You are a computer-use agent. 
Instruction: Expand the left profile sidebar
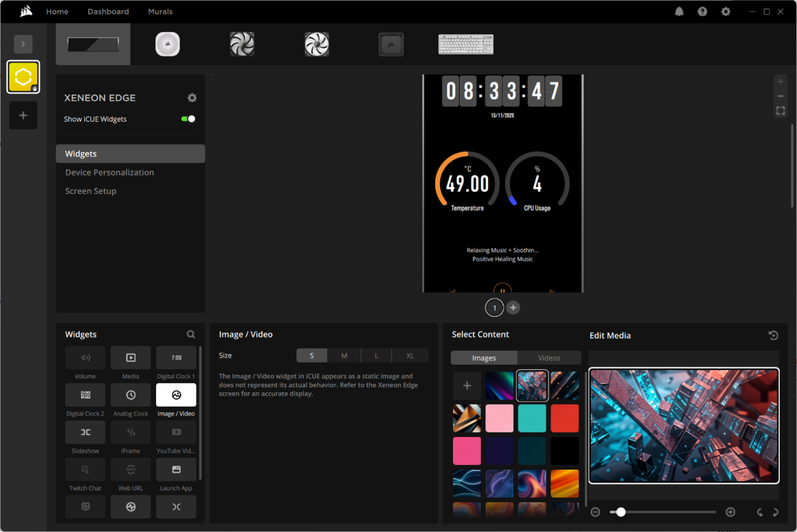[x=23, y=44]
